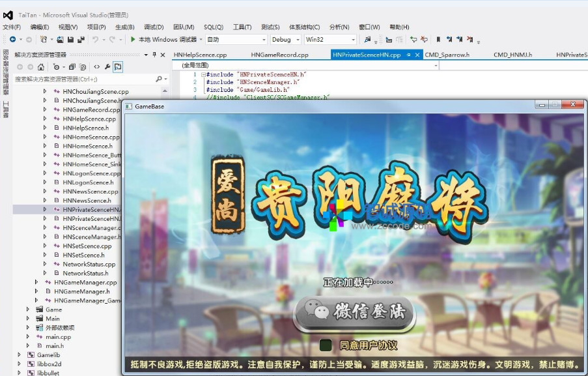Click the pending changes filter clock icon

tap(56, 67)
